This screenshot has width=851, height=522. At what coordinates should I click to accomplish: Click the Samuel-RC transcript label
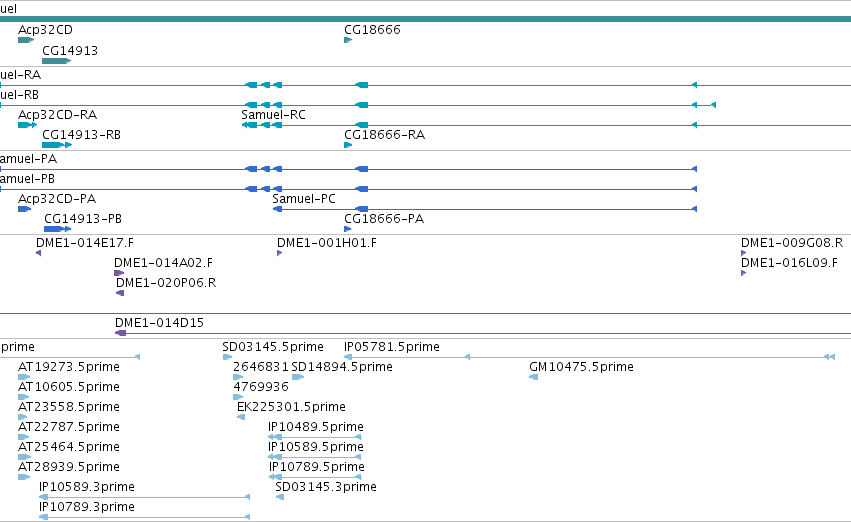coord(274,115)
